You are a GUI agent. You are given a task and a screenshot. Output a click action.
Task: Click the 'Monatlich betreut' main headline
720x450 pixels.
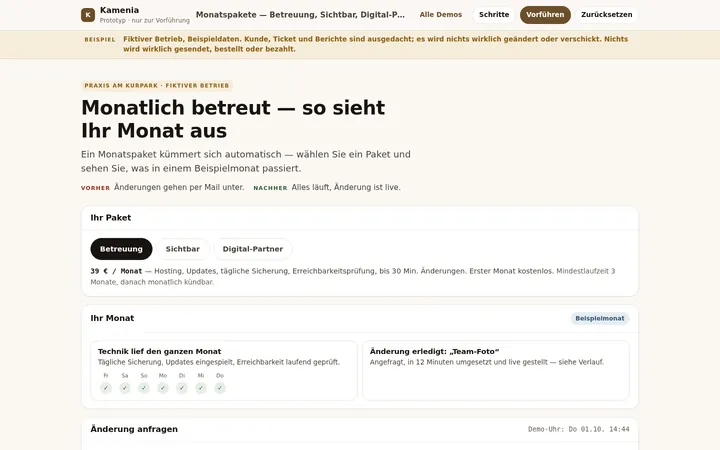(x=233, y=119)
